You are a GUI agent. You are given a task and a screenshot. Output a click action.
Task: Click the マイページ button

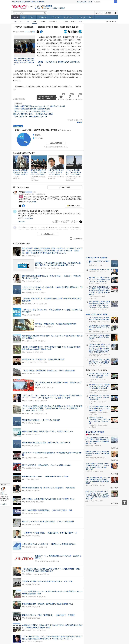(x=99, y=13)
